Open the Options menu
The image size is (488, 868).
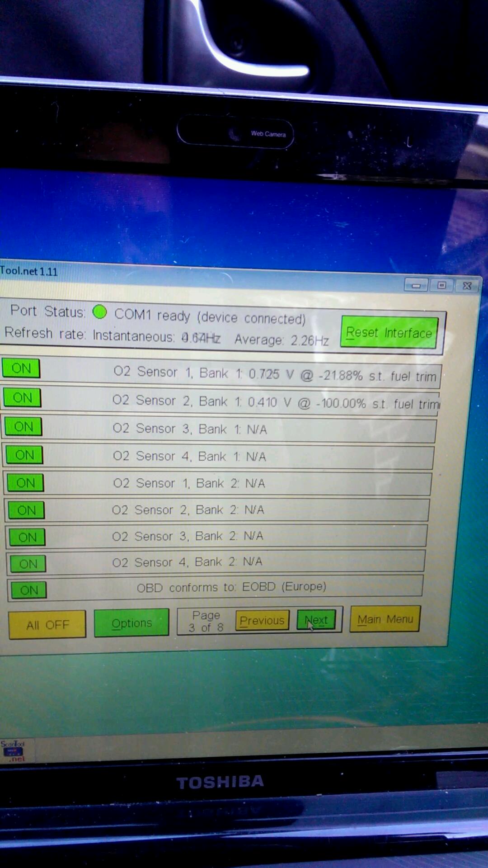click(x=131, y=623)
